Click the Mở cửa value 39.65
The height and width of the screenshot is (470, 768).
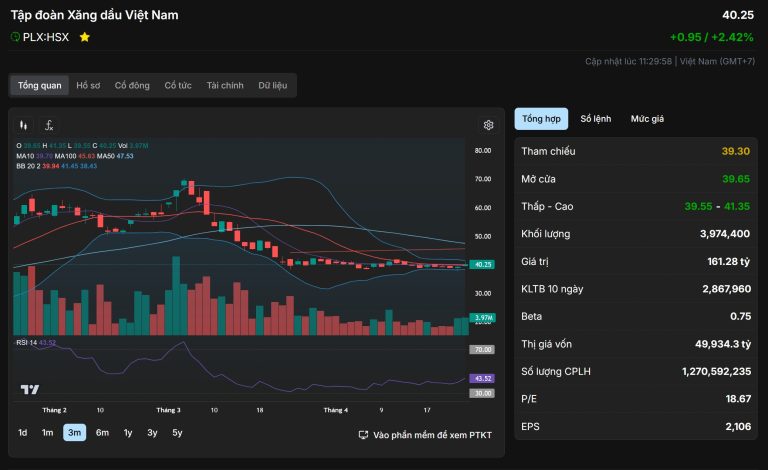[736, 179]
